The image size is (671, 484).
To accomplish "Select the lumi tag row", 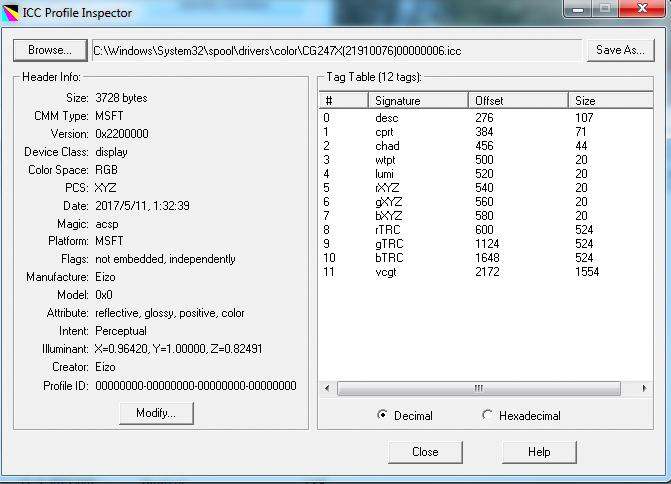I will coord(486,174).
